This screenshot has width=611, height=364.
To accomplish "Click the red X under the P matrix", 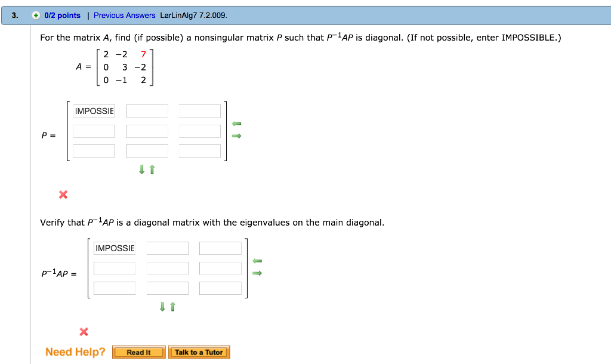I will [63, 194].
